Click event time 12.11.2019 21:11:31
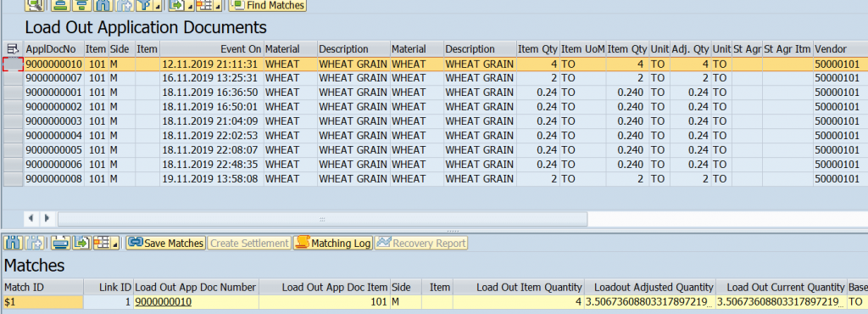The image size is (868, 314). [x=211, y=64]
